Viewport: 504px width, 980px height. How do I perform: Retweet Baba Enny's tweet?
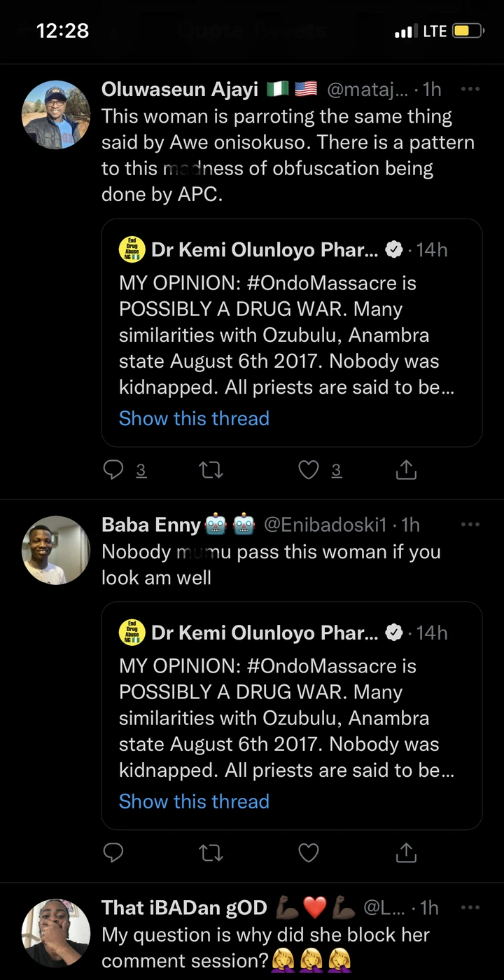(211, 853)
